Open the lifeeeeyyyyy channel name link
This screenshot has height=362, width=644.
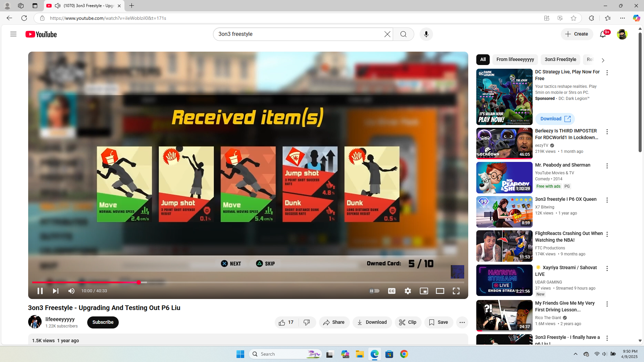[x=60, y=319]
